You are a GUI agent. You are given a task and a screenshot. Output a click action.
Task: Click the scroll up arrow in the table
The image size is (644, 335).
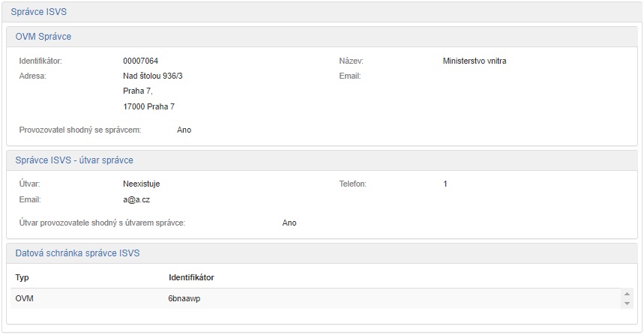(627, 294)
